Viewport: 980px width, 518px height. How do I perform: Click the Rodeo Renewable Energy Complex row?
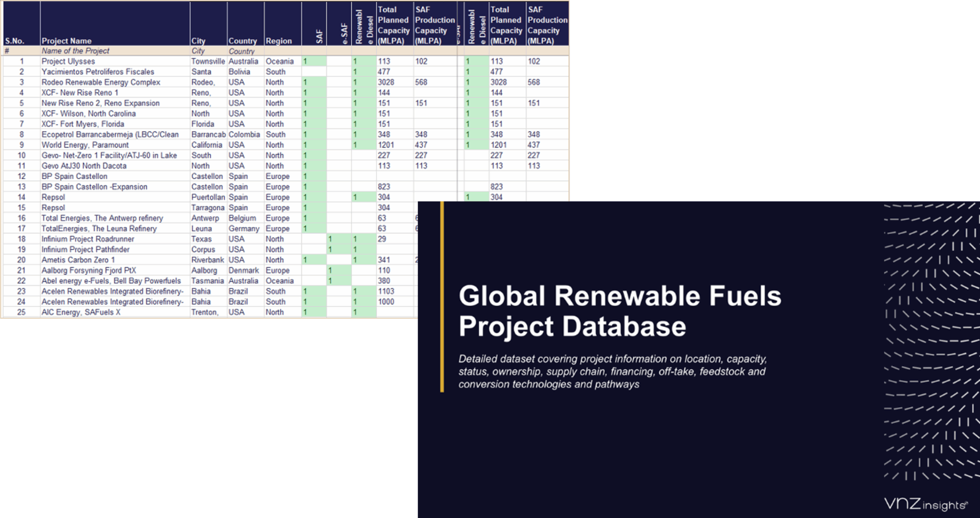[x=101, y=82]
